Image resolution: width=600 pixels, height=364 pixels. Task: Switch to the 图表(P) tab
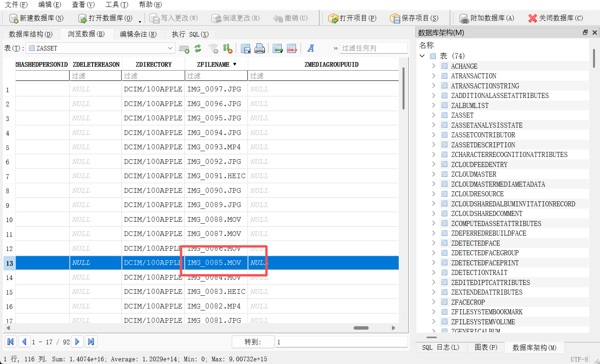tap(486, 347)
